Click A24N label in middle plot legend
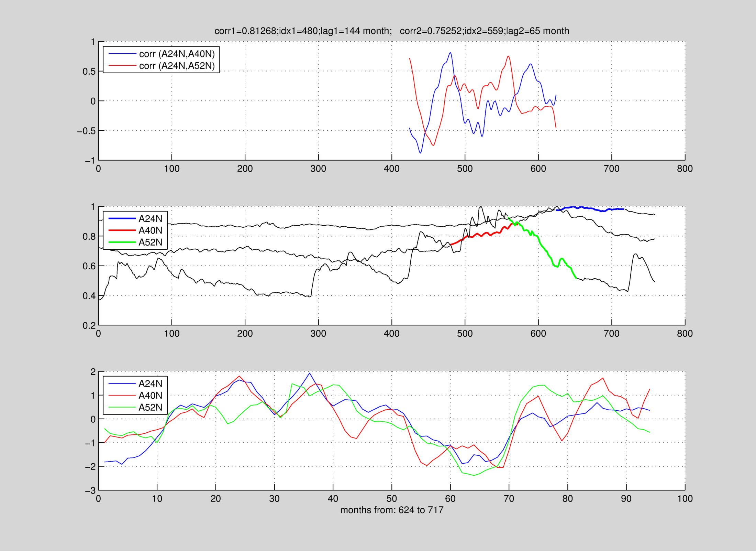The image size is (756, 551). (x=150, y=219)
